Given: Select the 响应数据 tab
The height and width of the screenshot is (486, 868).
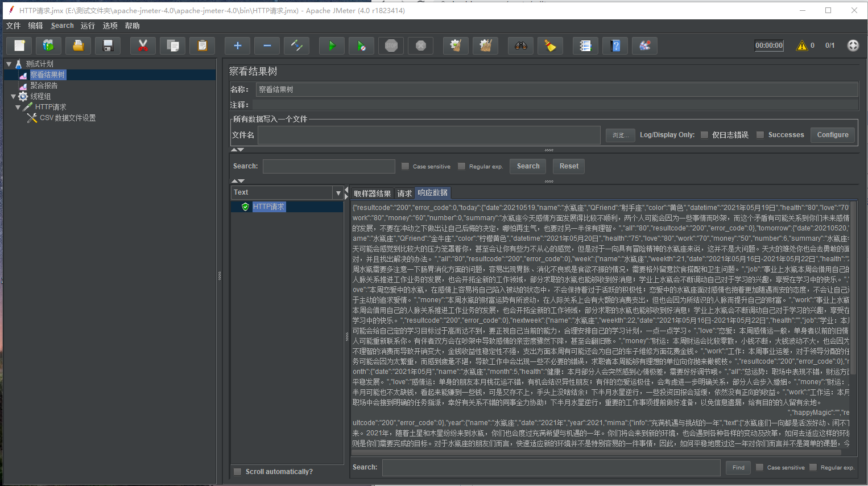Looking at the screenshot, I should [432, 193].
